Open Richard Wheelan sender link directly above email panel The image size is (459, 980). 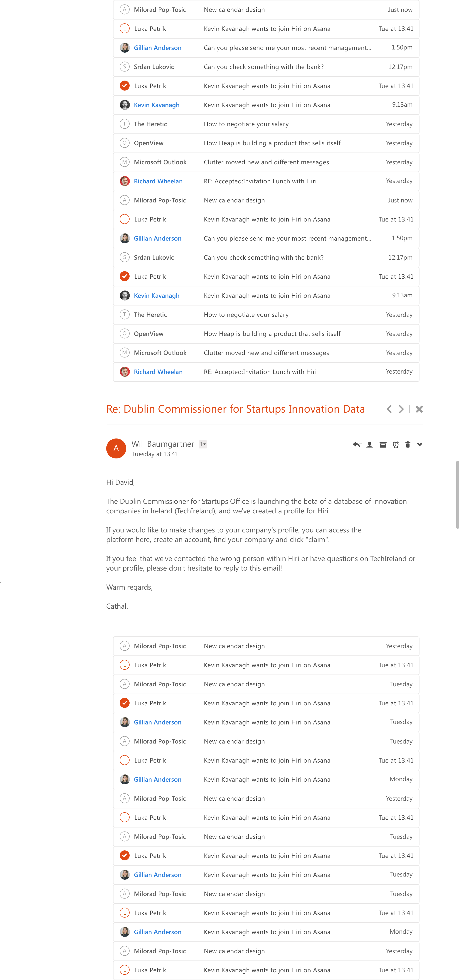point(158,372)
